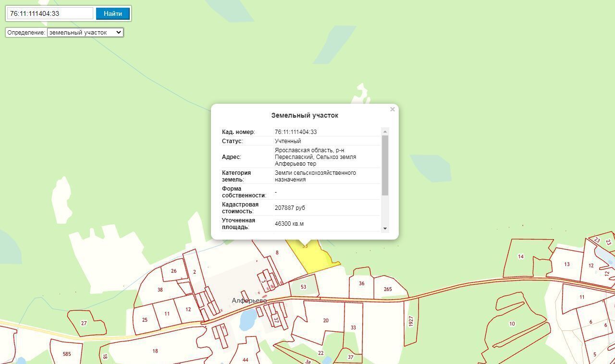Focus the cadastral number search field
The width and height of the screenshot is (615, 364).
coord(50,13)
